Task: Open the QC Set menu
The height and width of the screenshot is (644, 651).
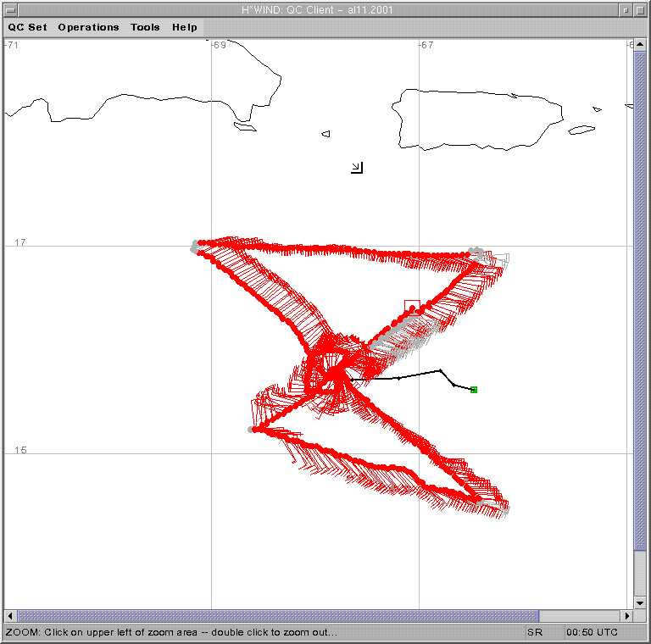Action: point(28,27)
